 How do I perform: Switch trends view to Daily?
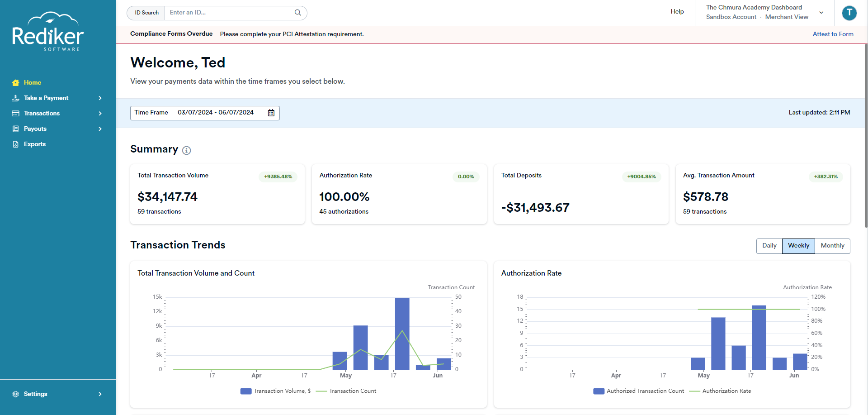[x=769, y=246]
